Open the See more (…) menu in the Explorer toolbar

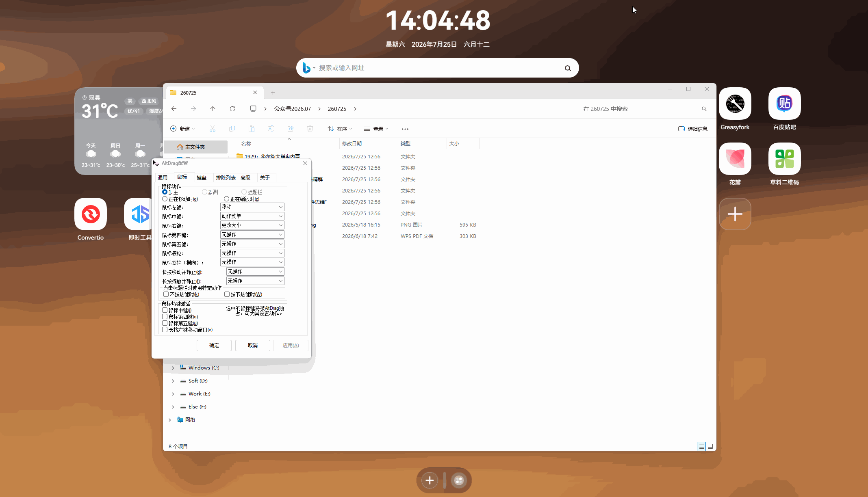click(405, 129)
